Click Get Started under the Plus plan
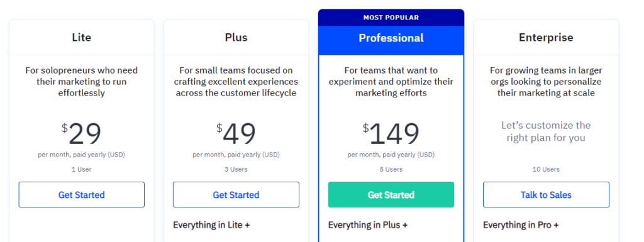This screenshot has height=242, width=644. pyautogui.click(x=236, y=194)
